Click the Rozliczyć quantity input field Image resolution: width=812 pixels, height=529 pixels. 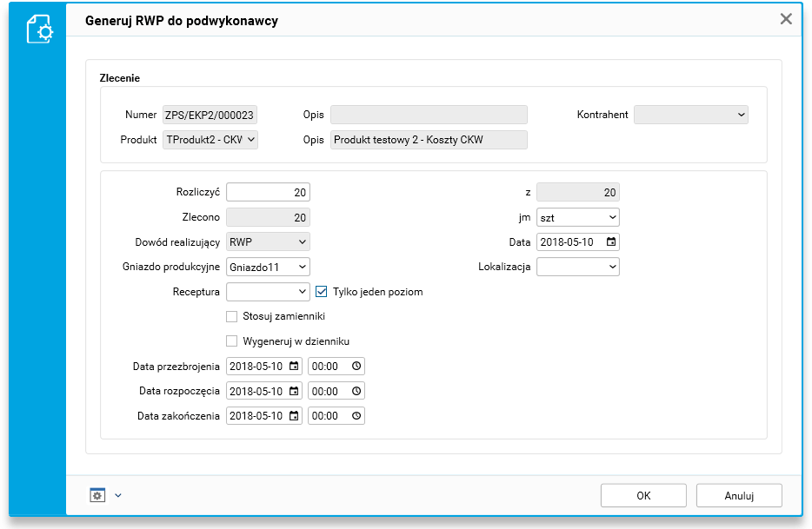coord(268,192)
